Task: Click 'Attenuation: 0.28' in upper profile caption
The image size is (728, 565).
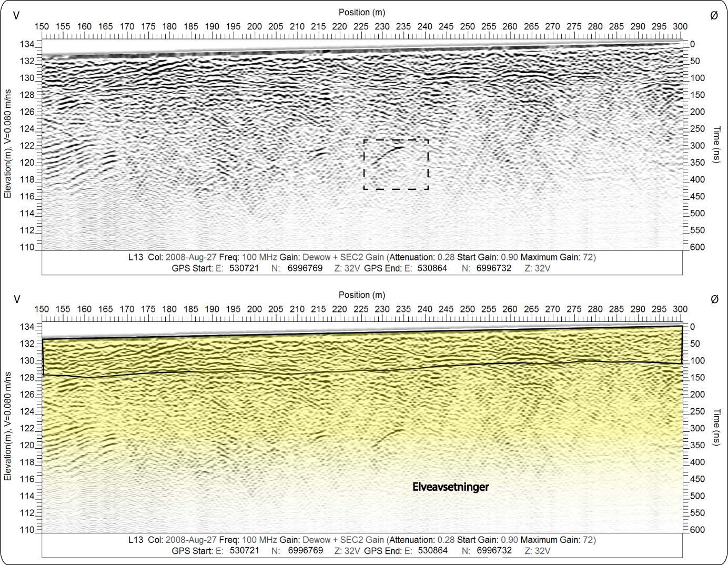Action: point(422,257)
